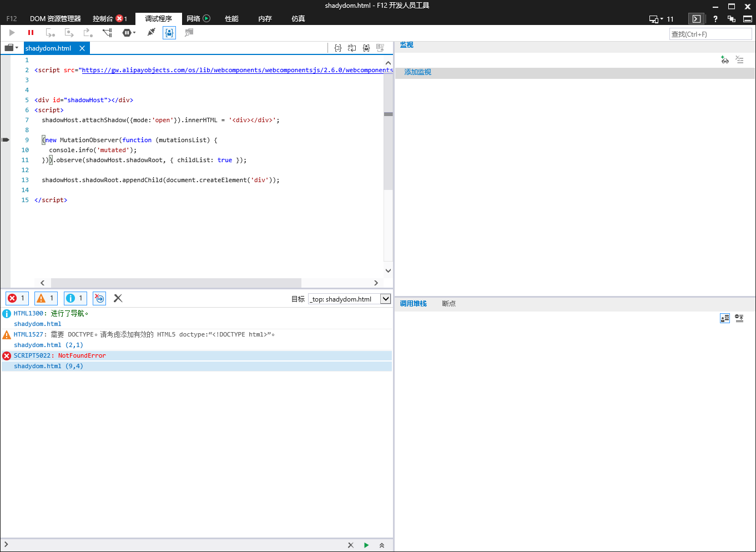Click the grayed-out last icon on the editor toolbar
The height and width of the screenshot is (552, 756).
coord(380,48)
